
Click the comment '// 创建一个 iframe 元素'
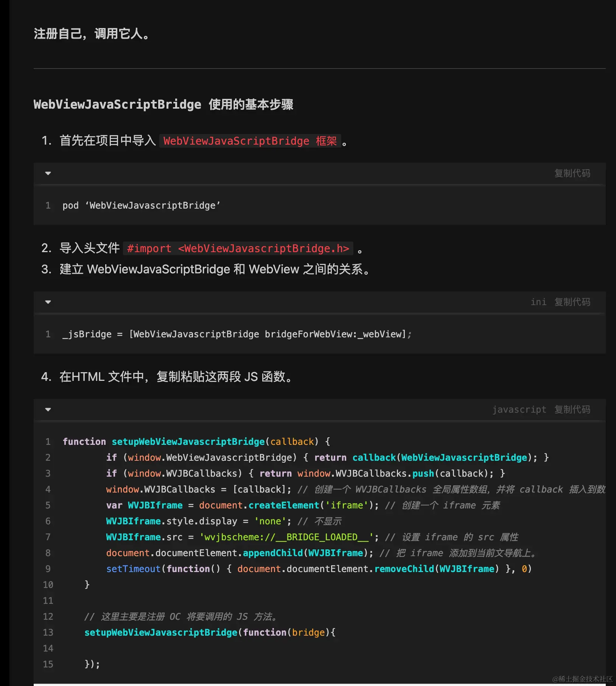[442, 505]
